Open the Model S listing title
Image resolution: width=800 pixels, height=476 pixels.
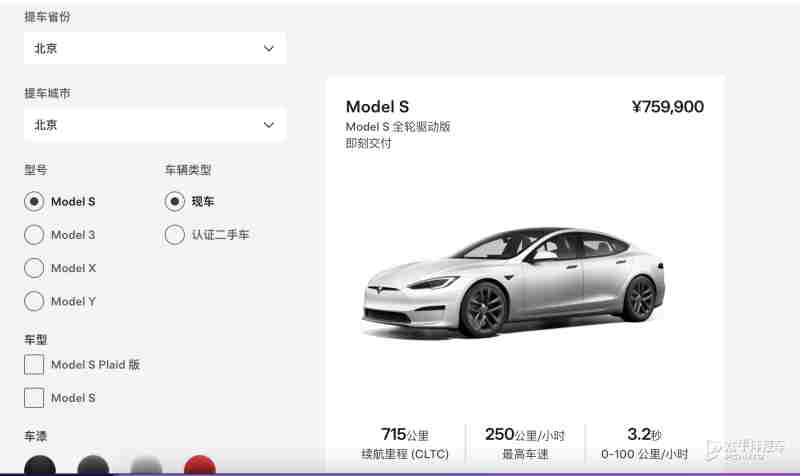pos(377,107)
